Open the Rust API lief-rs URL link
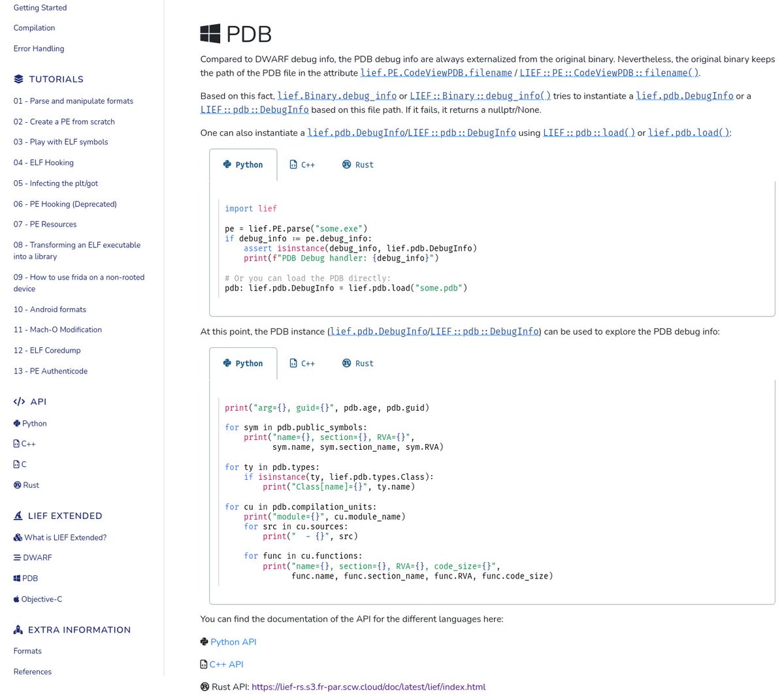Screen dimensions: 784x694 tap(368, 687)
